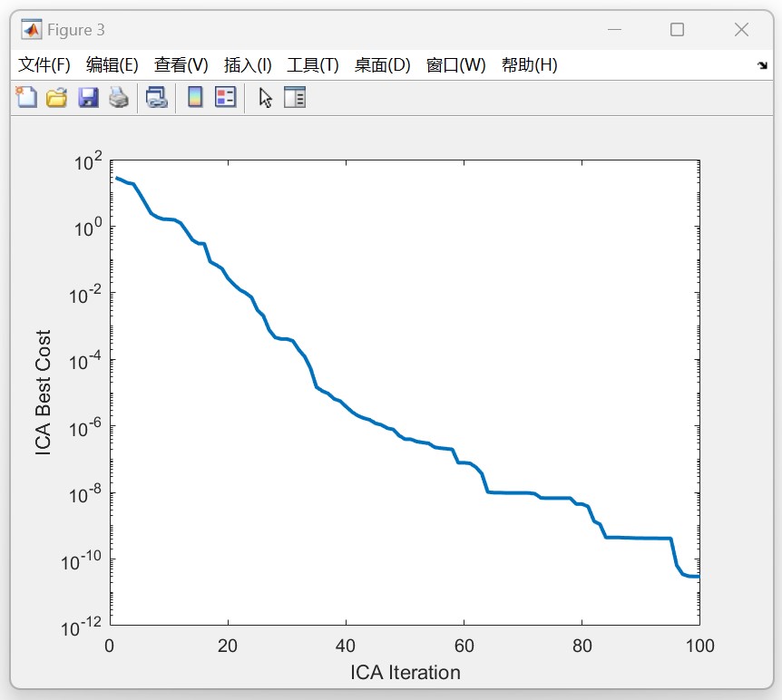Open the 查看(V) menu
This screenshot has height=700, width=782.
181,64
